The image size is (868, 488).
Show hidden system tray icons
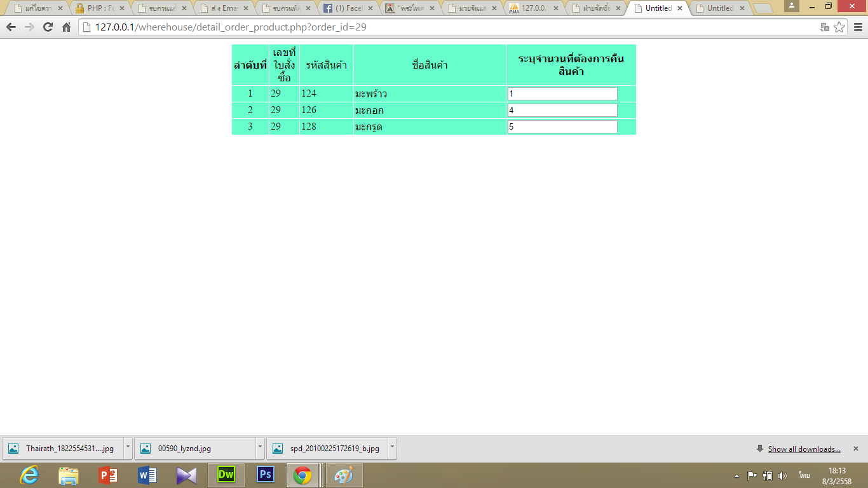(736, 475)
